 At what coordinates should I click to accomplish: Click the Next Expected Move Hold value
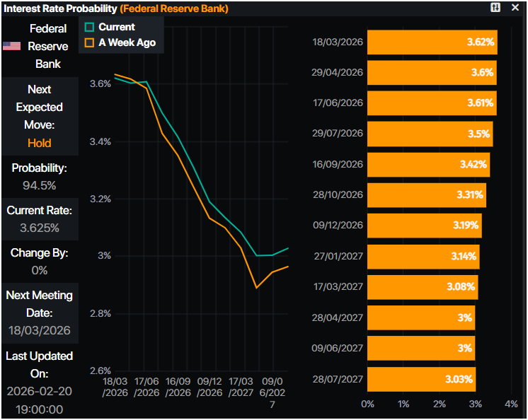tap(40, 143)
